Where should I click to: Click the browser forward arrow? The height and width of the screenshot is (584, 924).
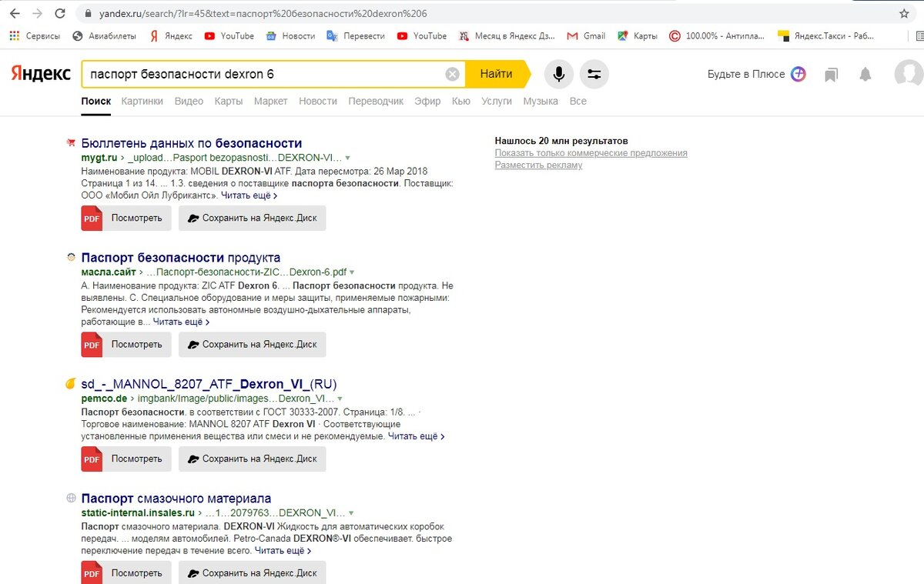(36, 14)
